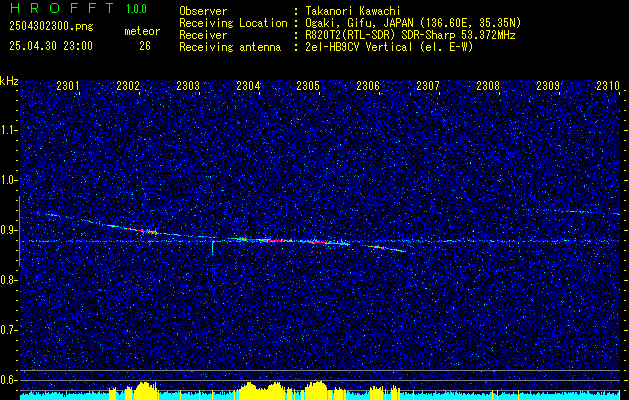The height and width of the screenshot is (400, 629).
Task: Click the meteor count value 26
Action: 145,46
